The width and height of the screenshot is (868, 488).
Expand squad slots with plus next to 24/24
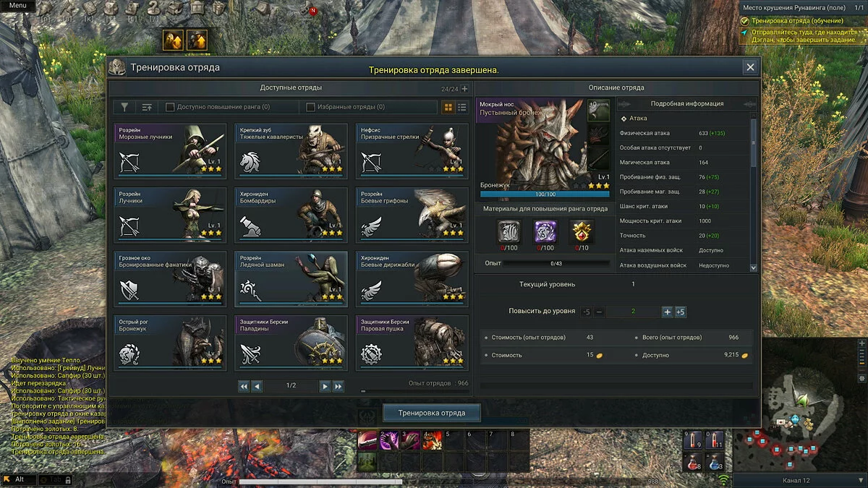click(x=465, y=89)
